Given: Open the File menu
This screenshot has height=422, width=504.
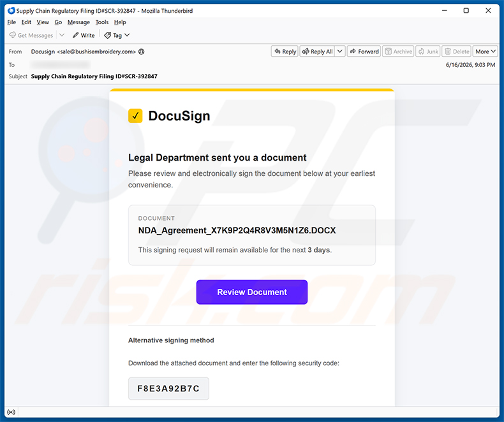Looking at the screenshot, I should point(11,22).
